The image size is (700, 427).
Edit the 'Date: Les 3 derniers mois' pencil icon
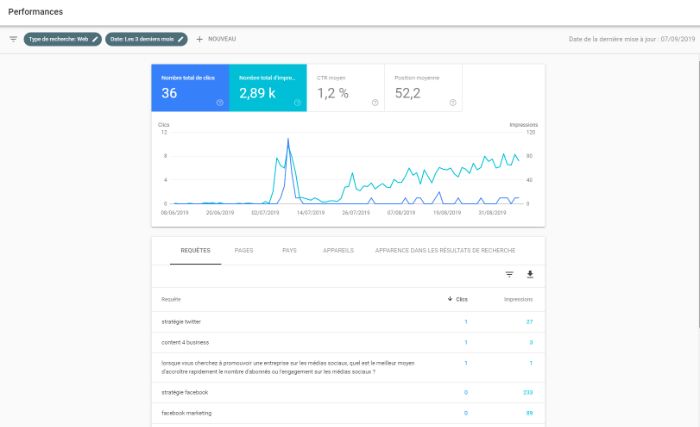(x=180, y=39)
